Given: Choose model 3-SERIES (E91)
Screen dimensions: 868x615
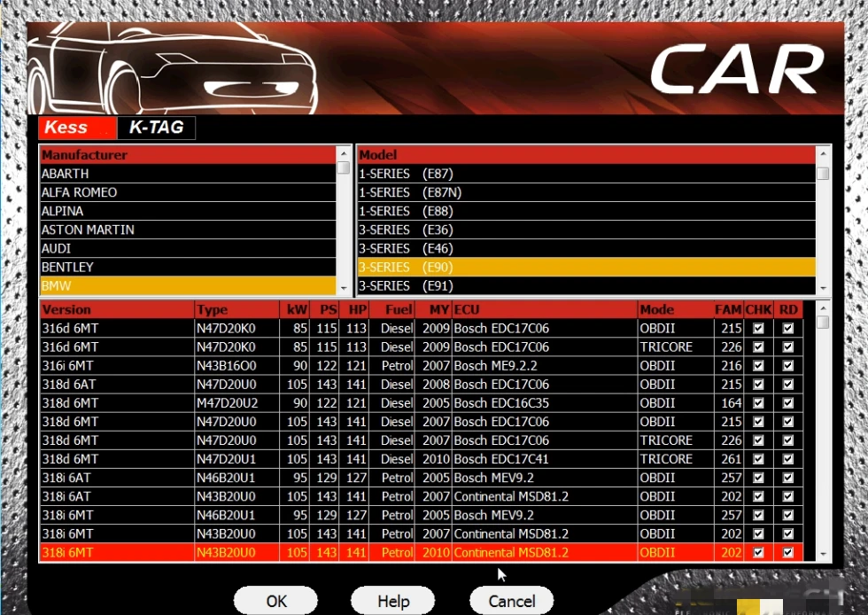Looking at the screenshot, I should click(586, 286).
